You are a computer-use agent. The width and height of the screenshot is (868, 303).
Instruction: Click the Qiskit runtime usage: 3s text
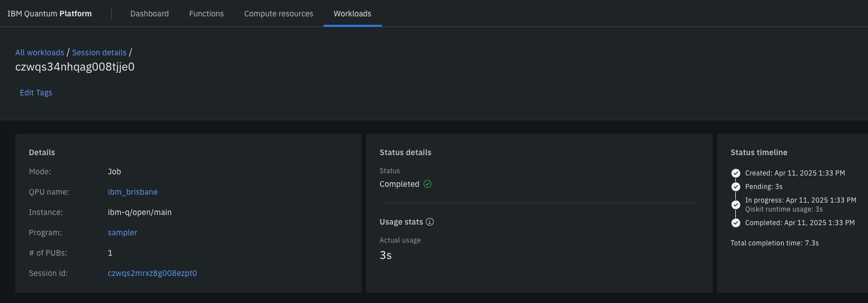tap(784, 209)
